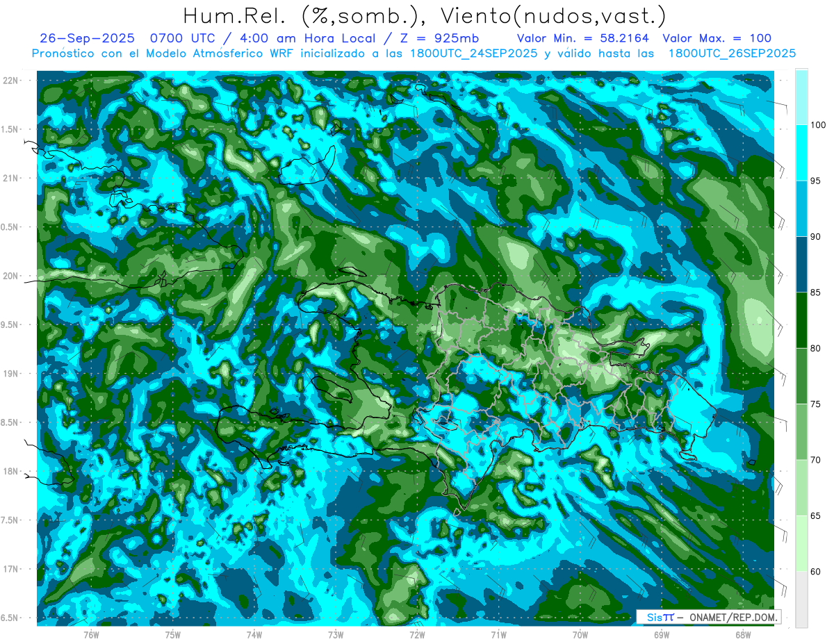Click the 18N latitude tick label

tap(12, 471)
